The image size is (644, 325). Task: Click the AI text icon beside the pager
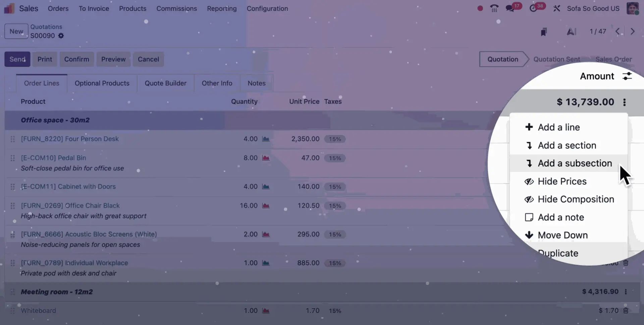572,32
